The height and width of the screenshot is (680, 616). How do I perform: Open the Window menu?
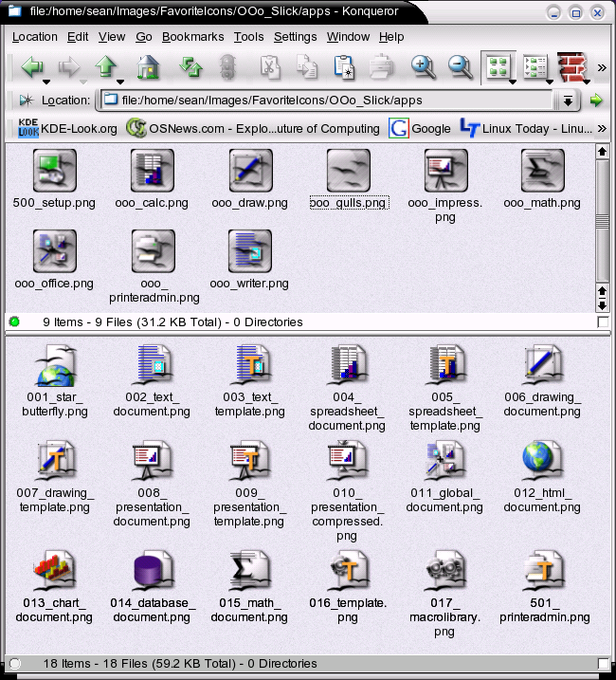pyautogui.click(x=348, y=37)
